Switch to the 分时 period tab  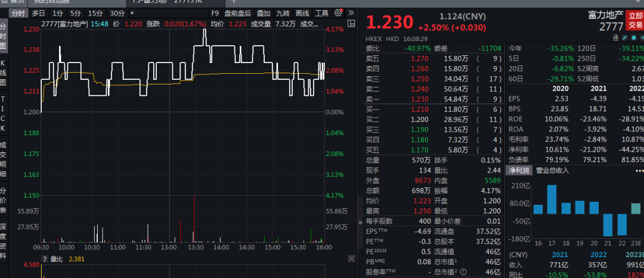[x=18, y=13]
